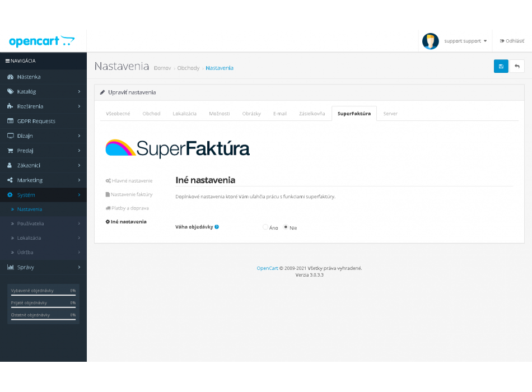Click the Dizajn monitor icon
The height and width of the screenshot is (392, 532).
point(10,136)
